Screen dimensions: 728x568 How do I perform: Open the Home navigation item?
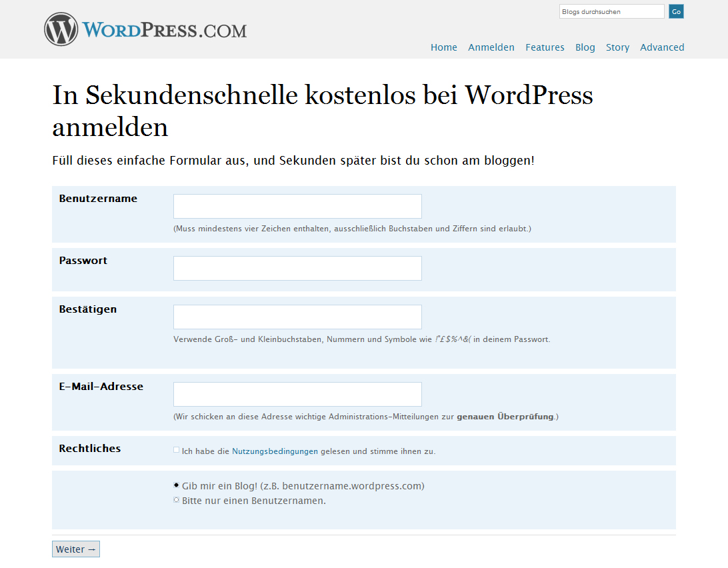[x=443, y=47]
